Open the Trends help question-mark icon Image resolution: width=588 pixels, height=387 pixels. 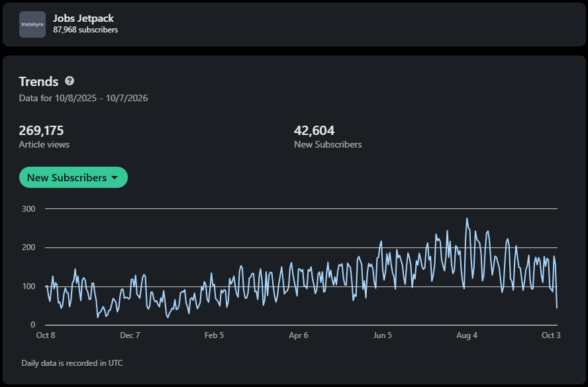(70, 81)
